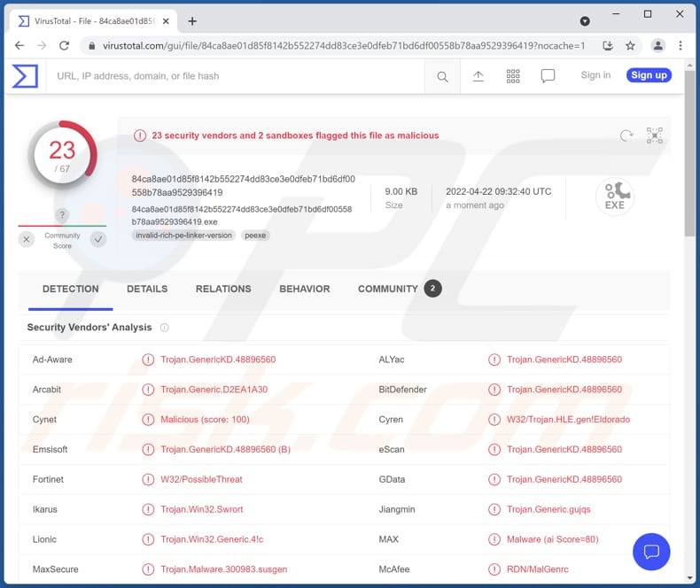Viewport: 700px width, 588px height.
Task: Open the apps grid icon
Action: point(513,76)
